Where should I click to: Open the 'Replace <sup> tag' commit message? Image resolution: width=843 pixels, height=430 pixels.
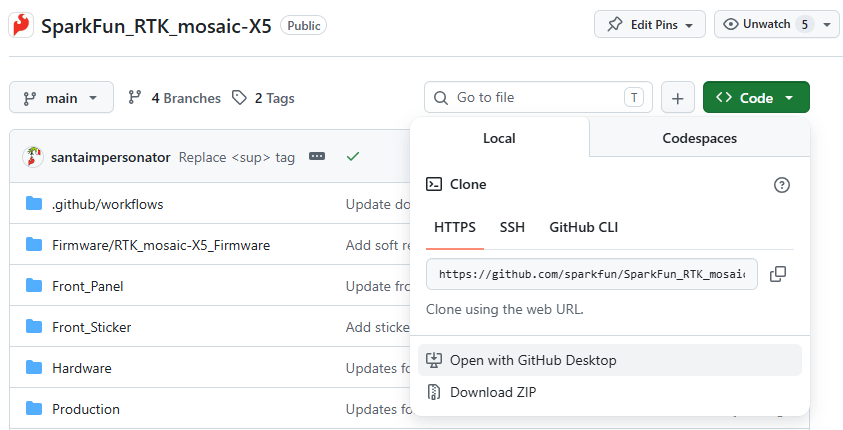(x=237, y=157)
